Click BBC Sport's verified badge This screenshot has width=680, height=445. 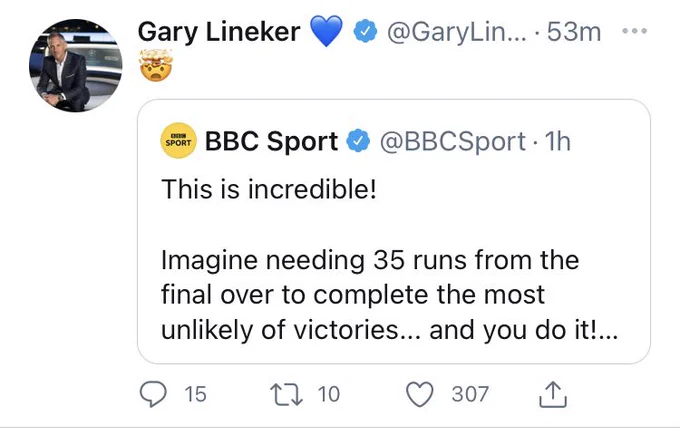click(x=358, y=141)
